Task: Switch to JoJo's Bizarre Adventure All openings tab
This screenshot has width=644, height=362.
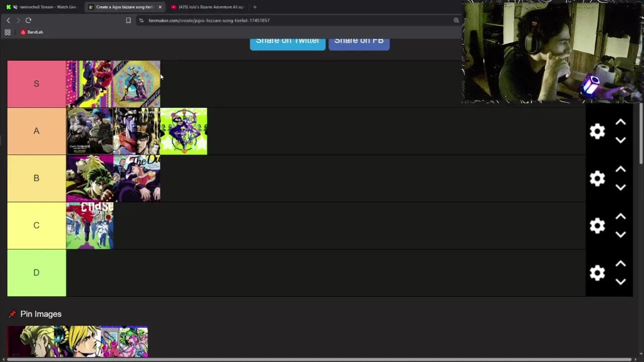Action: click(x=208, y=7)
